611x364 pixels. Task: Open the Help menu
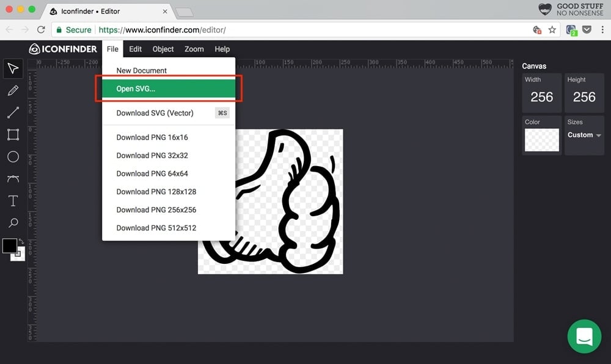[222, 49]
